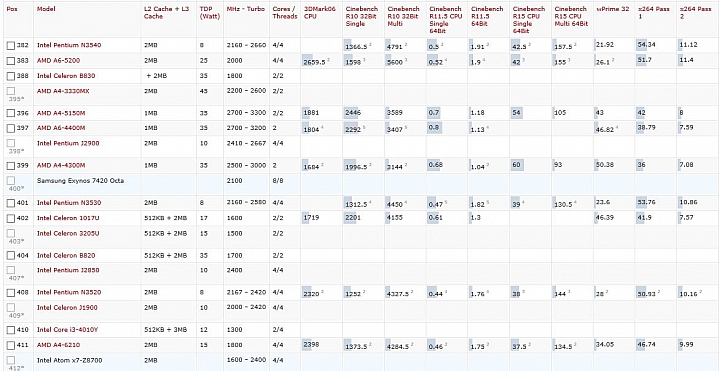Open Intel Pentium J2850 link
The height and width of the screenshot is (371, 720).
[68, 270]
